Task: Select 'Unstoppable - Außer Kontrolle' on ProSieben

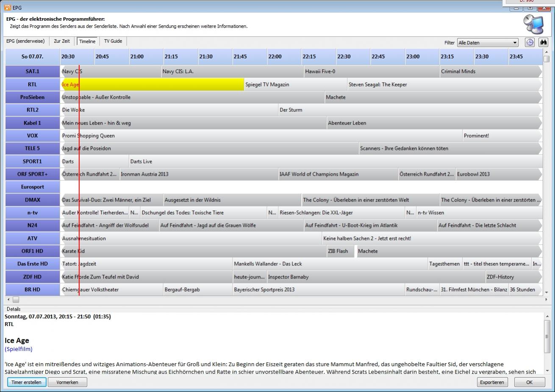Action: pyautogui.click(x=192, y=97)
